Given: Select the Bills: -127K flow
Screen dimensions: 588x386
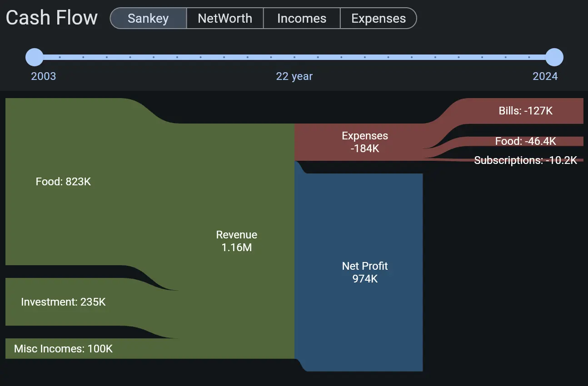Looking at the screenshot, I should pyautogui.click(x=526, y=111).
